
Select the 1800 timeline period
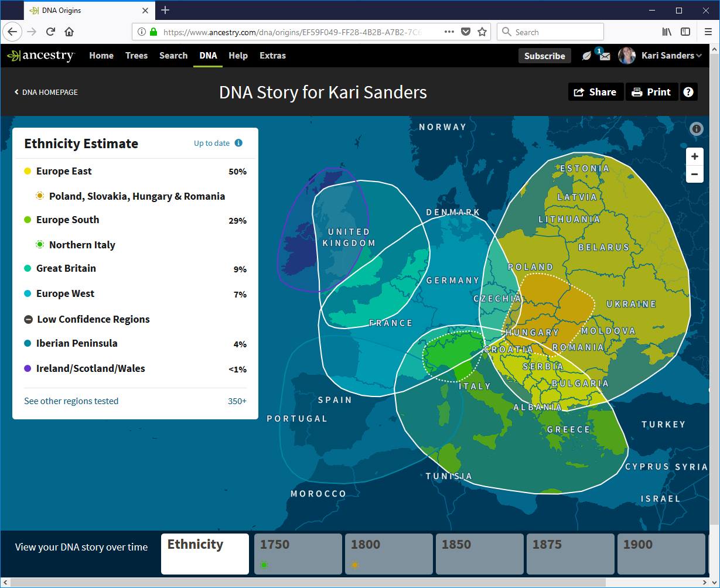(388, 553)
